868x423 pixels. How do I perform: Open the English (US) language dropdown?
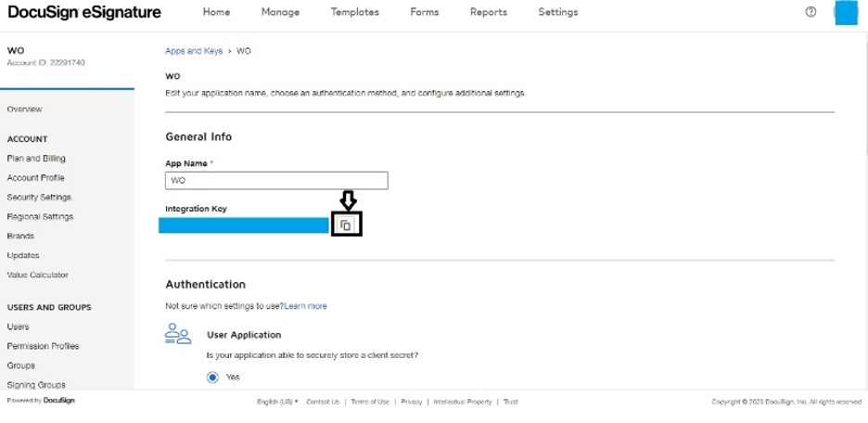[277, 402]
